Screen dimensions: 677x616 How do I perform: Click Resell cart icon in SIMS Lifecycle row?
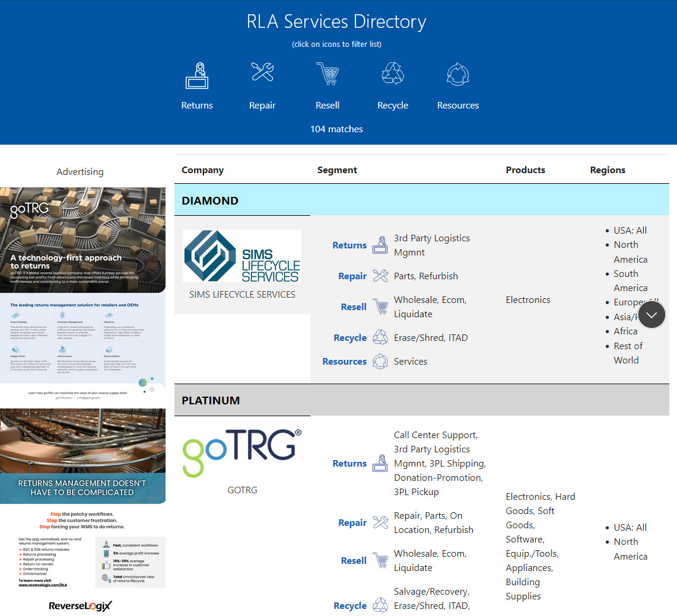point(380,307)
